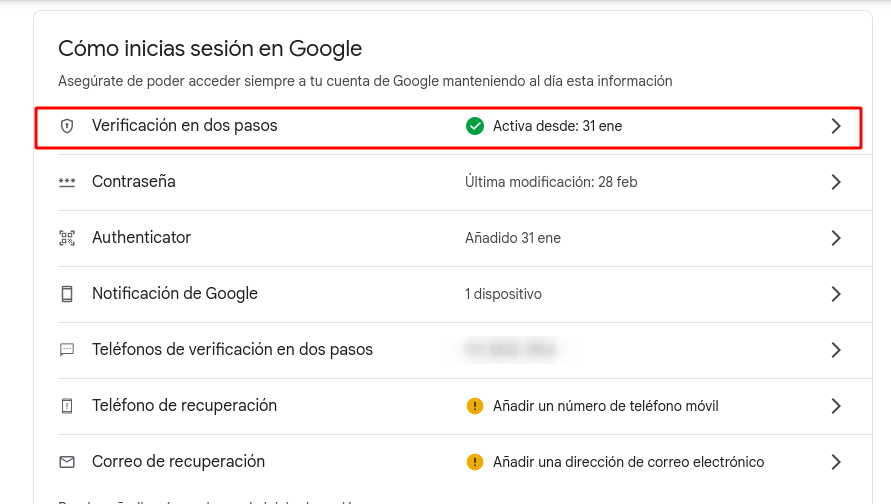Open the Correo de recuperación chevron arrow

[836, 462]
